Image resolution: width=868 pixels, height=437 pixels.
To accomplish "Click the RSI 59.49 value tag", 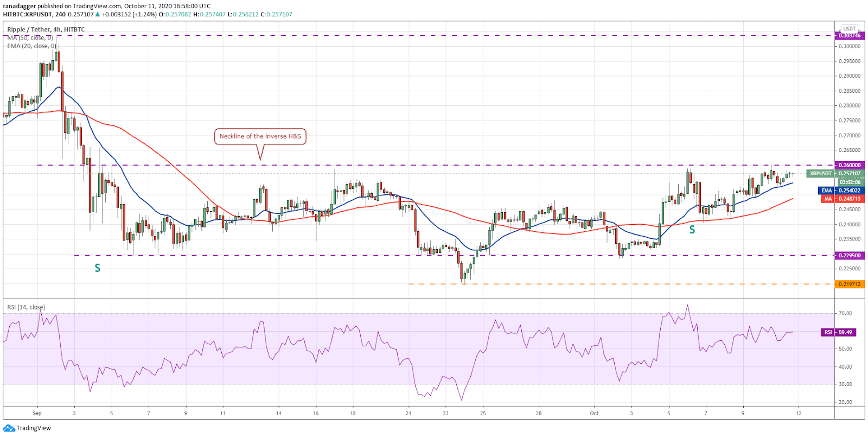I will (x=839, y=332).
